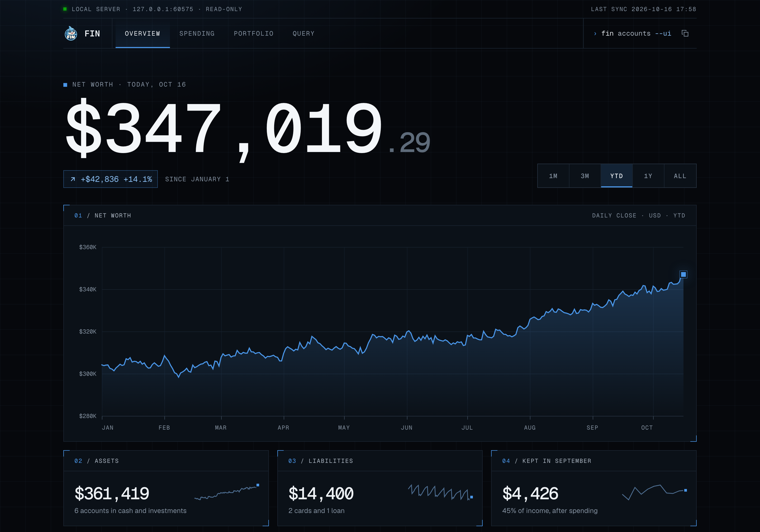The width and height of the screenshot is (760, 532).
Task: Select the 1M time range
Action: point(553,176)
